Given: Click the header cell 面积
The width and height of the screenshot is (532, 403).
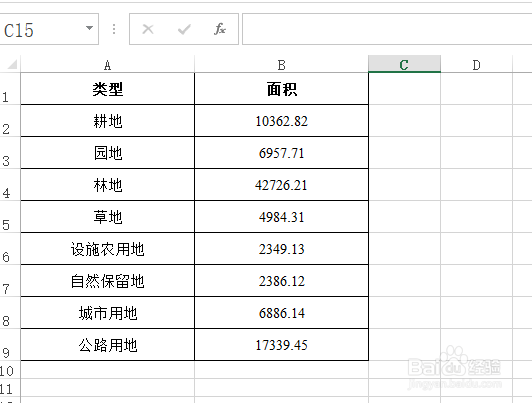Looking at the screenshot, I should click(x=281, y=89).
